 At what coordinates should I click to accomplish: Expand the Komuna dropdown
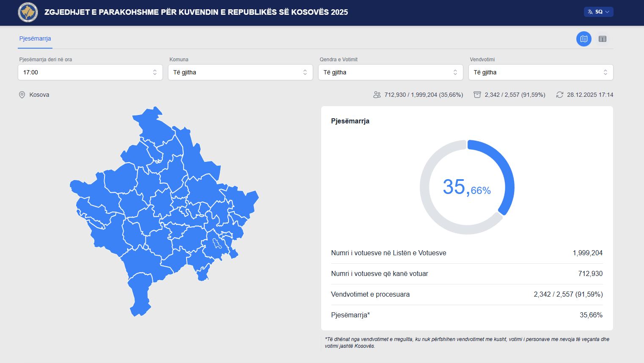(240, 72)
